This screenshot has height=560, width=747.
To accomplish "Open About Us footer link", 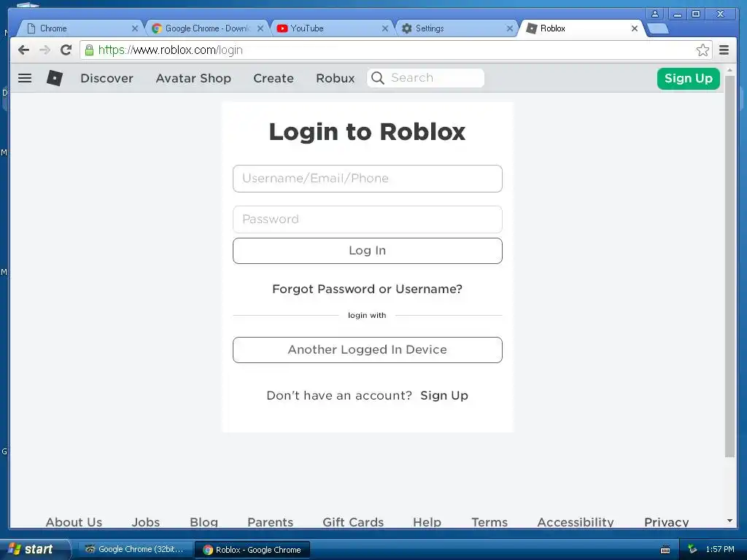I will 74,522.
